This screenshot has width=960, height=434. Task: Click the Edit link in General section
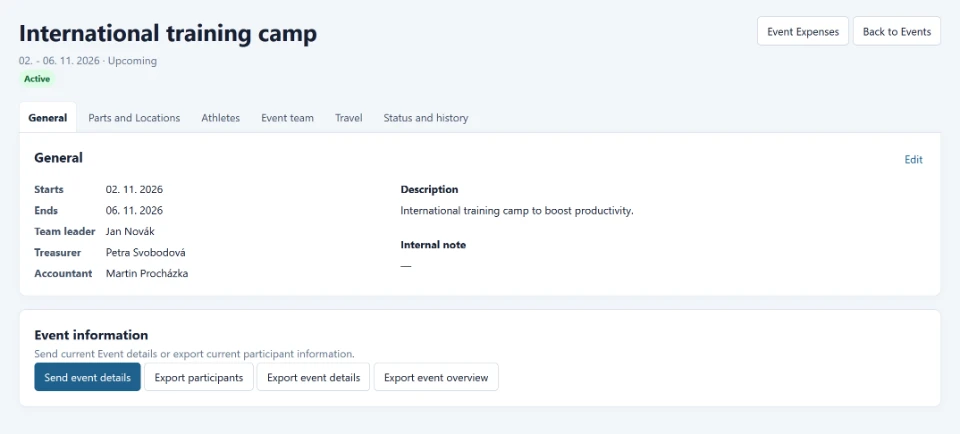point(913,160)
